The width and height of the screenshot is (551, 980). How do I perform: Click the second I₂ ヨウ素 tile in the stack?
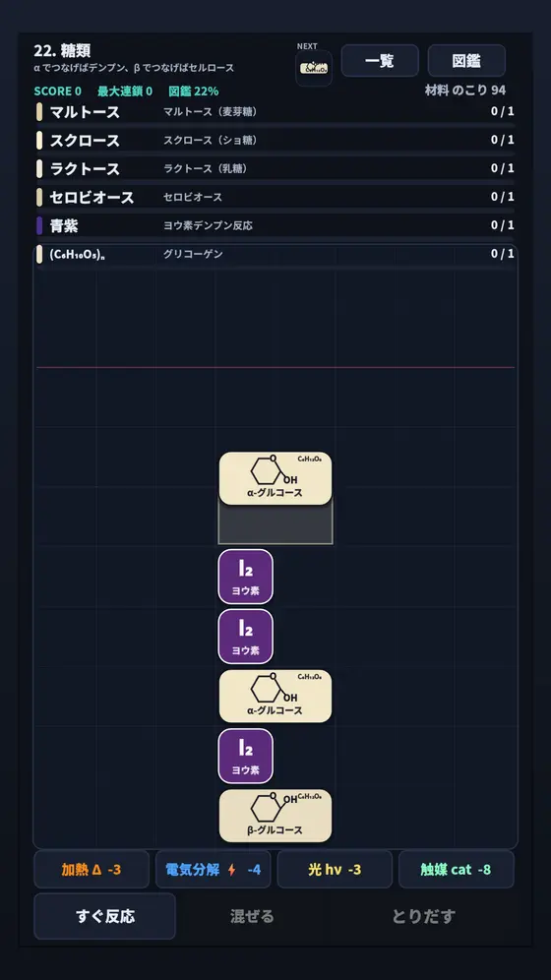(246, 637)
